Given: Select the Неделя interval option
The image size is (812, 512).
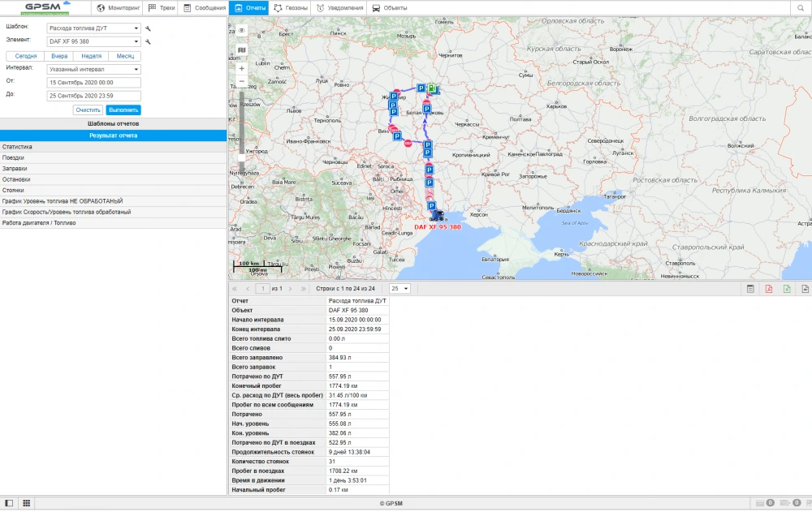Looking at the screenshot, I should tap(91, 56).
